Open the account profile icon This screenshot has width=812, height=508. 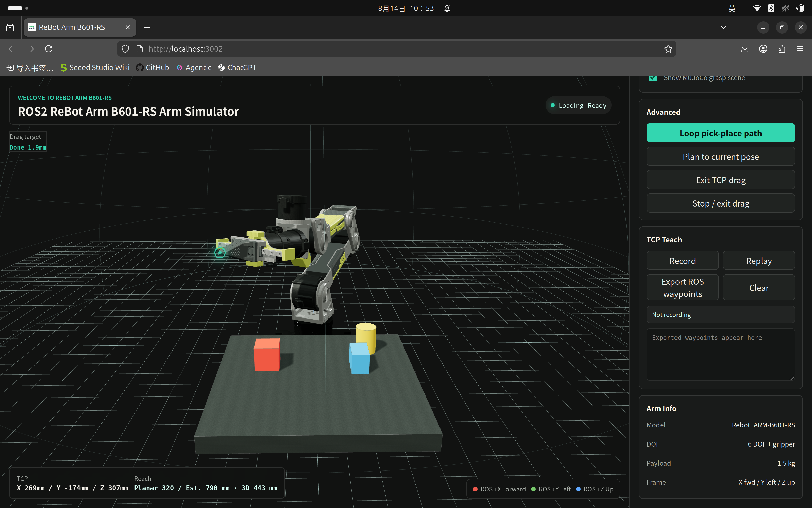coord(763,49)
